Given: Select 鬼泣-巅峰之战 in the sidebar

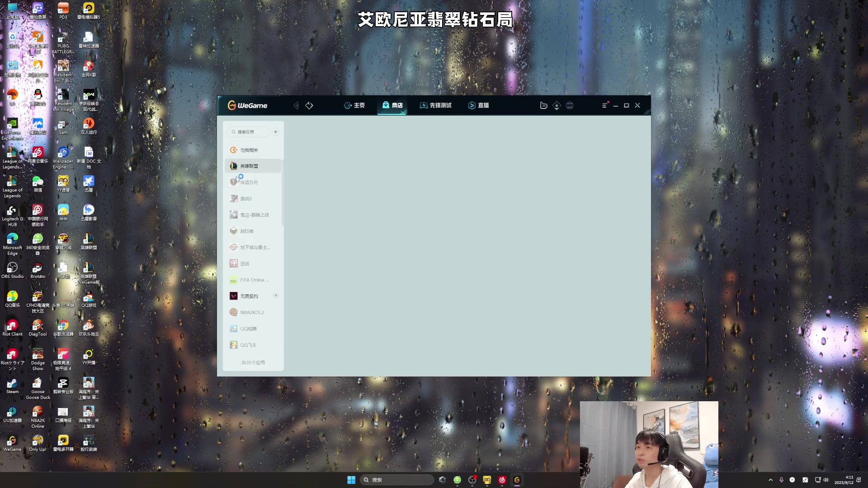Looking at the screenshot, I should click(x=253, y=215).
